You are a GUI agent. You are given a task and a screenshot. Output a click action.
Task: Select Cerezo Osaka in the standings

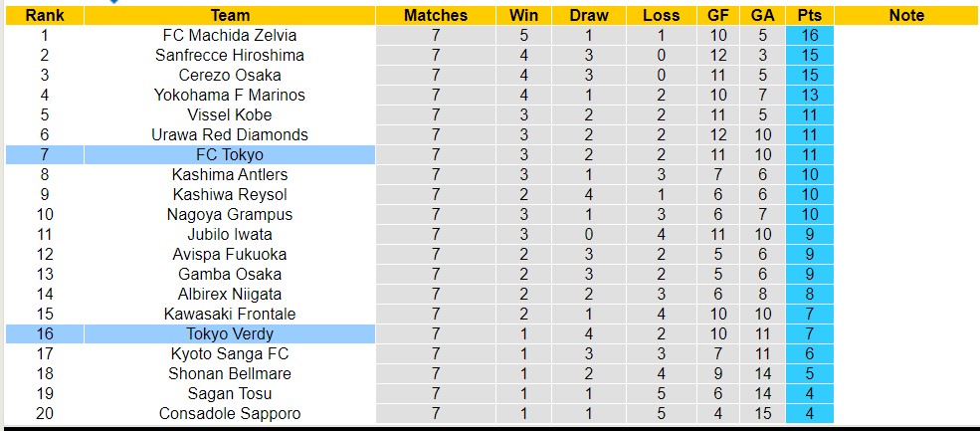(x=230, y=75)
